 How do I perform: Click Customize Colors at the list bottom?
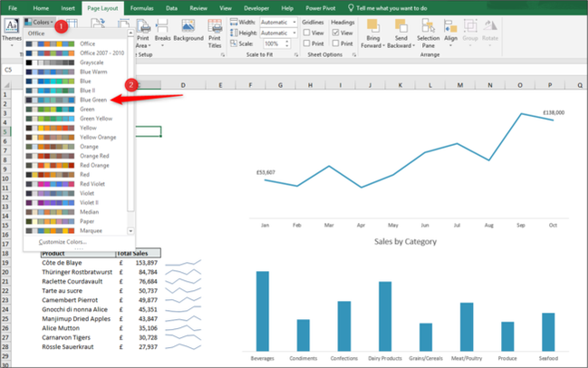point(63,242)
